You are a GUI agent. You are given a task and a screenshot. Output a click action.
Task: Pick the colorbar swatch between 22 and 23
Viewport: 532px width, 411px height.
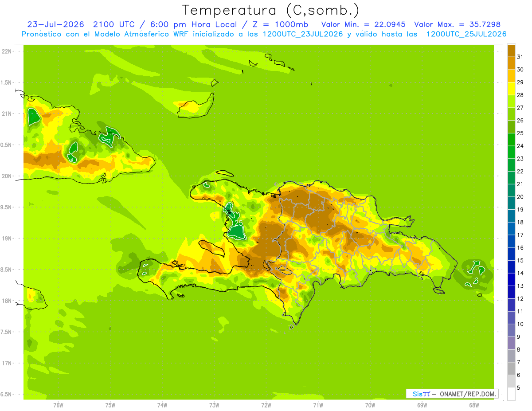click(511, 165)
